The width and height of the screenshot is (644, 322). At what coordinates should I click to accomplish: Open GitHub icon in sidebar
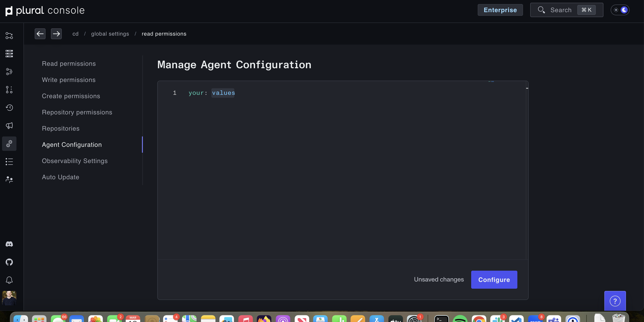point(9,262)
